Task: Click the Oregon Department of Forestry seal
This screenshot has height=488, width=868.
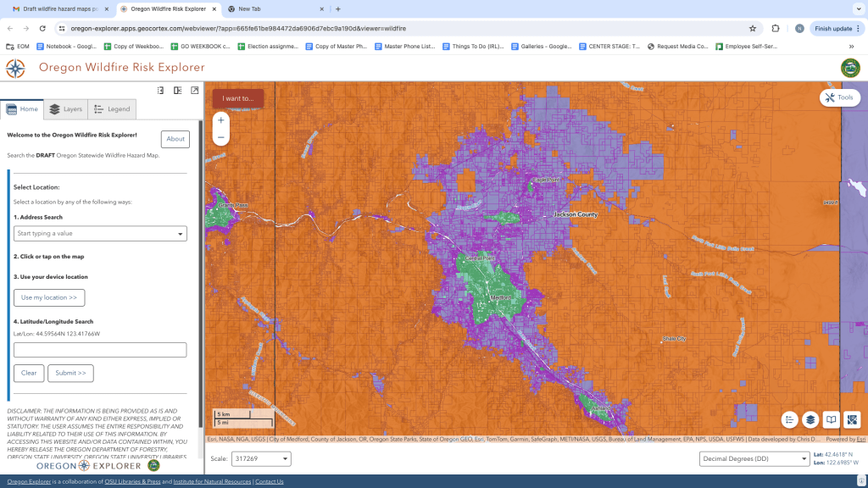Action: coord(850,68)
